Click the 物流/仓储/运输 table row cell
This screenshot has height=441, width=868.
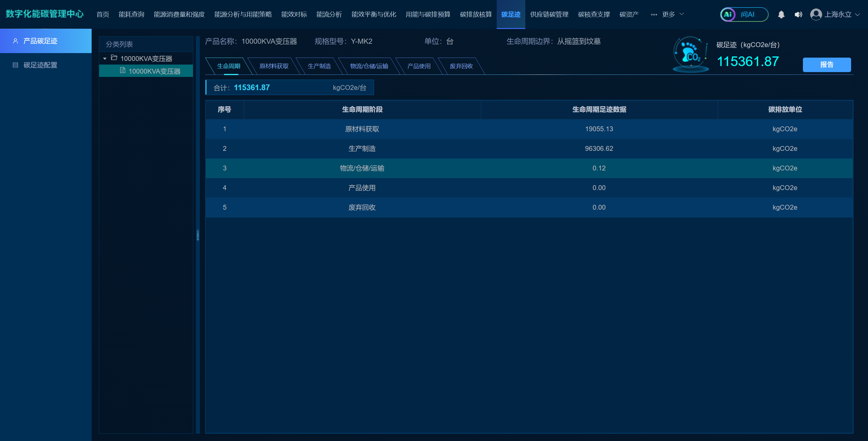point(362,168)
